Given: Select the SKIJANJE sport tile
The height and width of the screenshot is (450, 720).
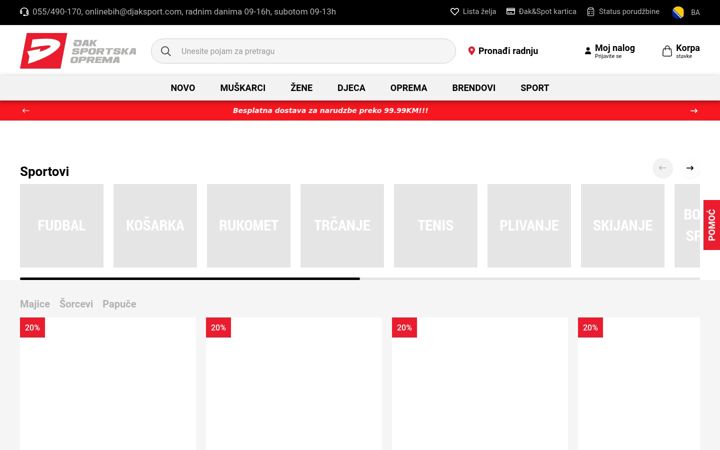Looking at the screenshot, I should point(623,225).
